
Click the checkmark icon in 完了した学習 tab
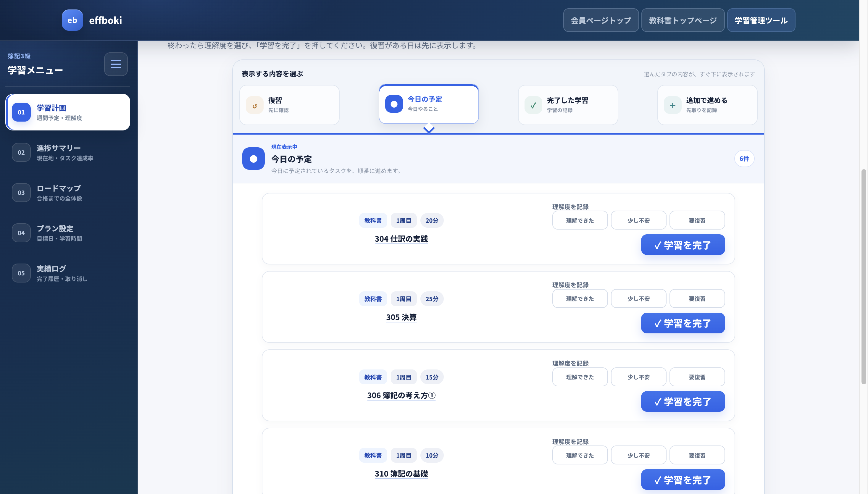533,106
